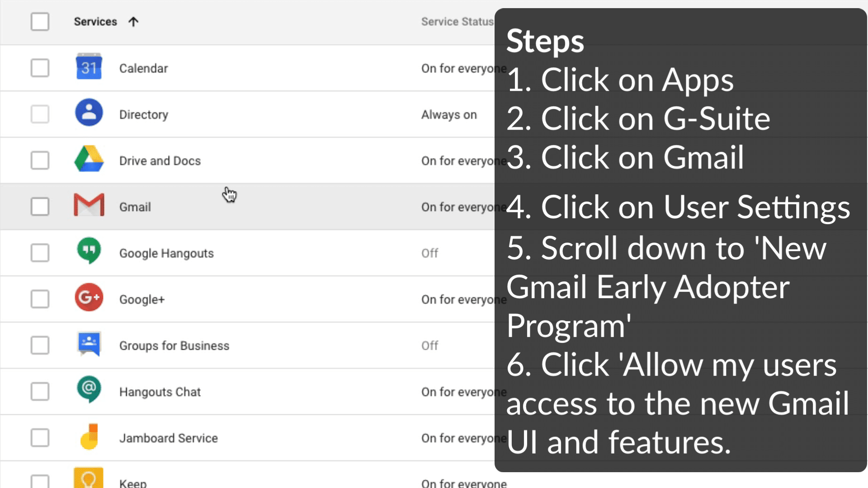The width and height of the screenshot is (868, 488).
Task: Open the Gmail service settings link
Action: [135, 206]
